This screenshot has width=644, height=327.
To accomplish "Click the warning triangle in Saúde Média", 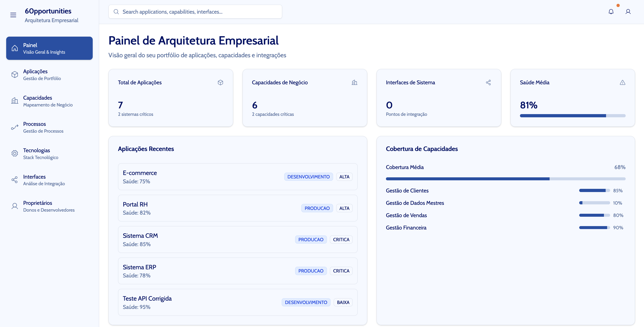I will (622, 82).
